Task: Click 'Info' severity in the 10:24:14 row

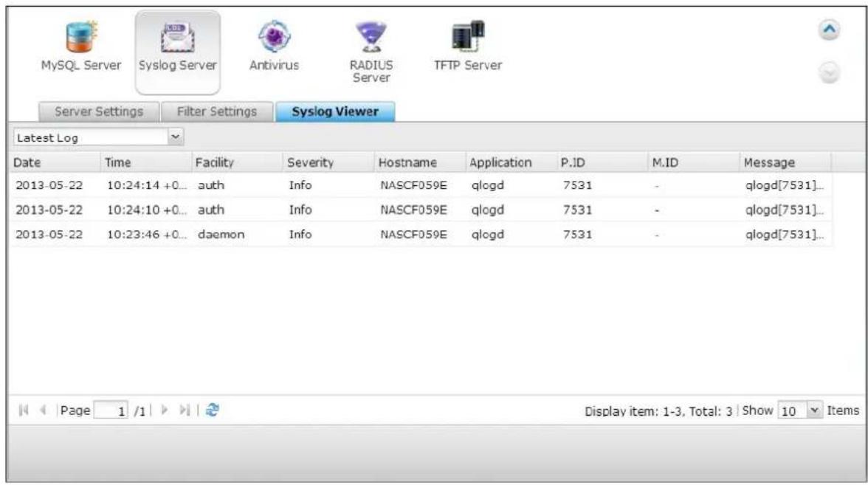Action: click(300, 185)
